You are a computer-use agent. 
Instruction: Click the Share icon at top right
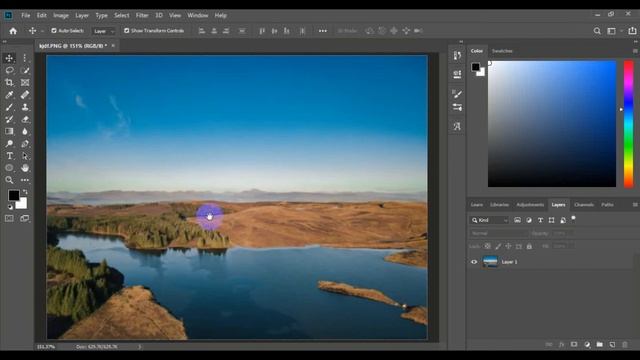632,31
